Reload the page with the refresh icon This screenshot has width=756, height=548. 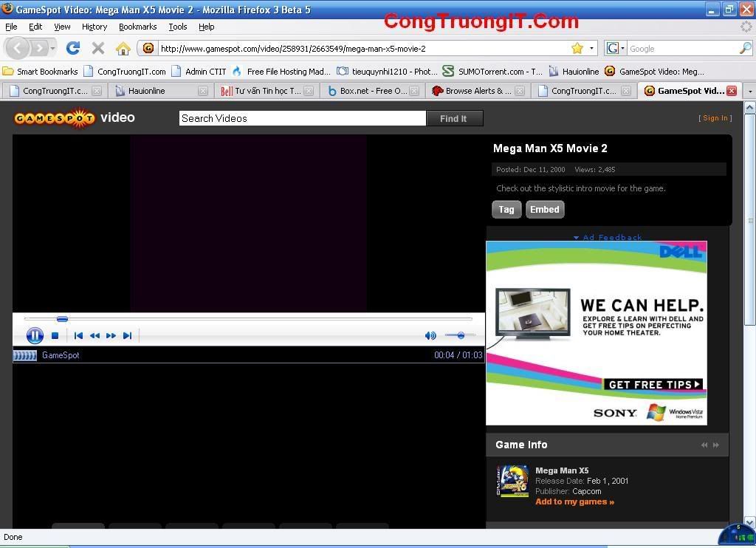click(73, 48)
